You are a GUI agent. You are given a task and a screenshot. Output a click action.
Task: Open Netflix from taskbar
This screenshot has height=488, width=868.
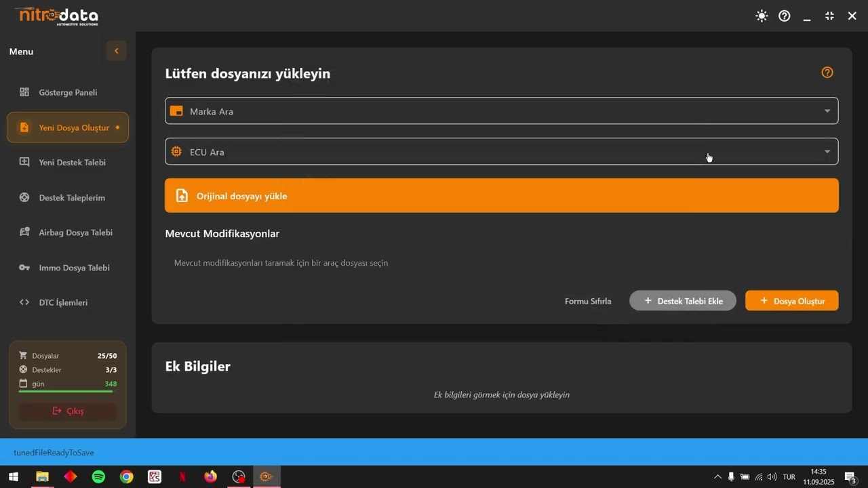click(182, 477)
